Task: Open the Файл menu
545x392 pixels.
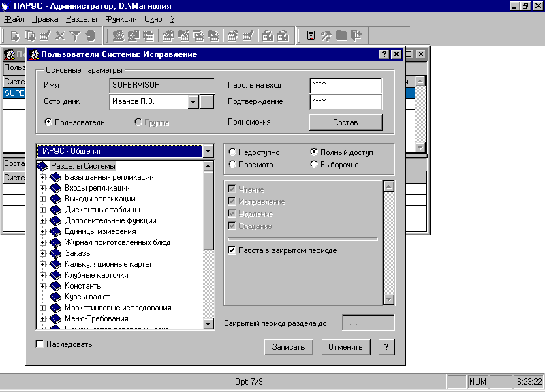Action: [14, 20]
